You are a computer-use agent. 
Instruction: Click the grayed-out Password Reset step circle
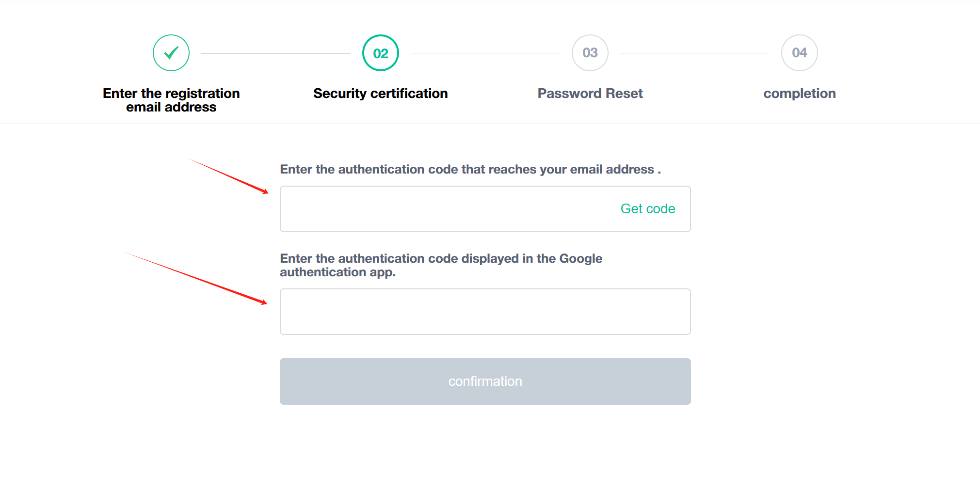pos(590,53)
